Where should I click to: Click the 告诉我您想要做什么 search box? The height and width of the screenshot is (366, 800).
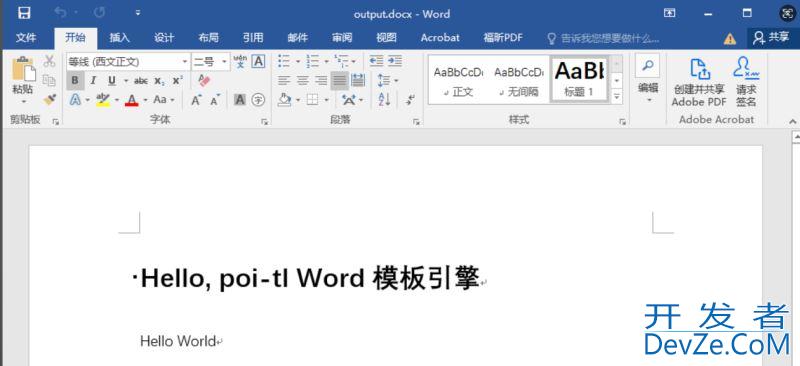603,38
